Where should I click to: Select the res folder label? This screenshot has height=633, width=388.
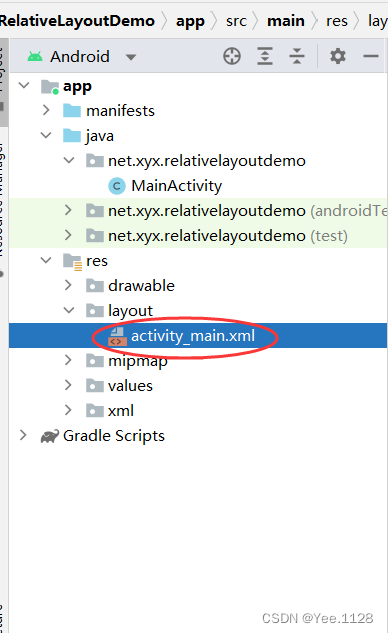(97, 261)
